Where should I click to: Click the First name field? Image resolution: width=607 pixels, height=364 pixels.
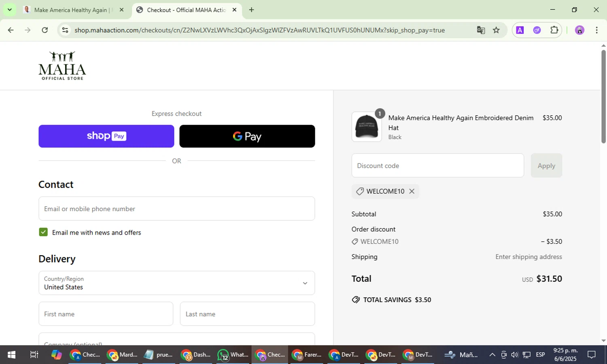point(106,314)
